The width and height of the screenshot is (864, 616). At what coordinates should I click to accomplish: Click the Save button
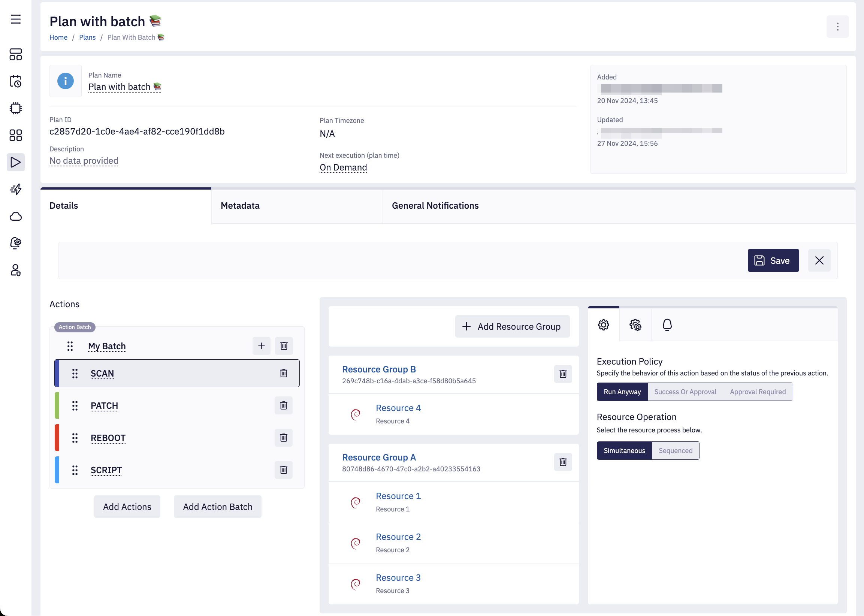(773, 260)
